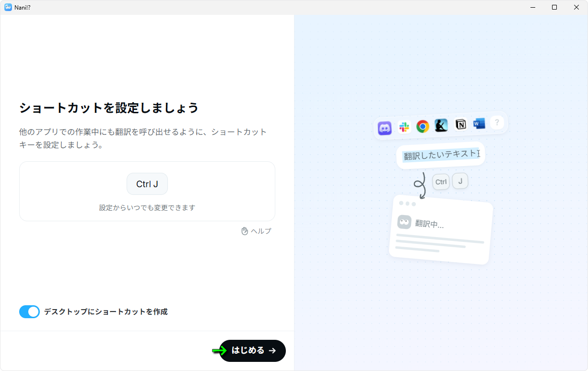Minimize the Nani!? window
The image size is (588, 371).
533,7
